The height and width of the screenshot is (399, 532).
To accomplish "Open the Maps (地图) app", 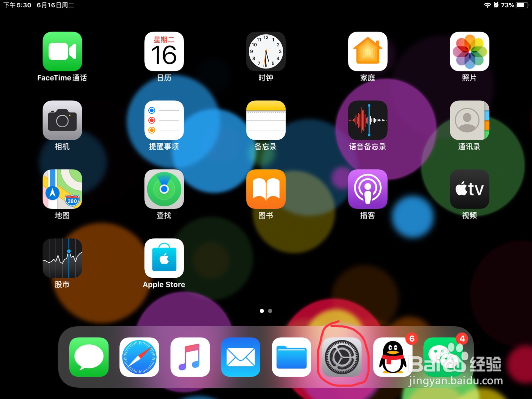I will pos(62,189).
